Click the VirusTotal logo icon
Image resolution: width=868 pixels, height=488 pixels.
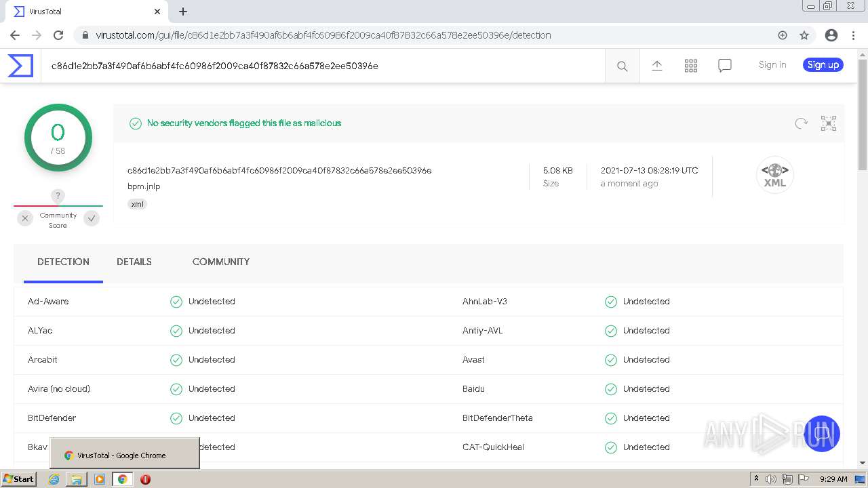(20, 66)
